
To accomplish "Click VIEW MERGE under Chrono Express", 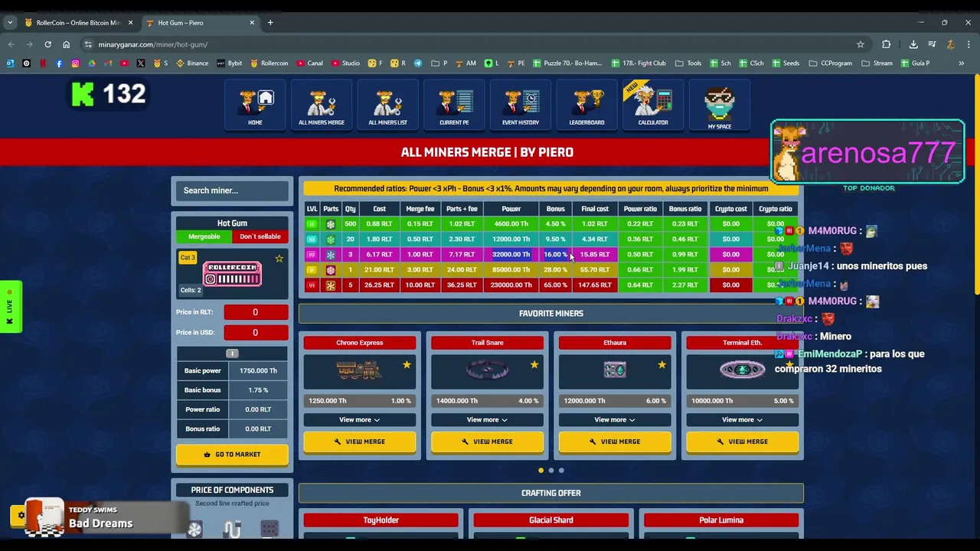I will click(360, 442).
